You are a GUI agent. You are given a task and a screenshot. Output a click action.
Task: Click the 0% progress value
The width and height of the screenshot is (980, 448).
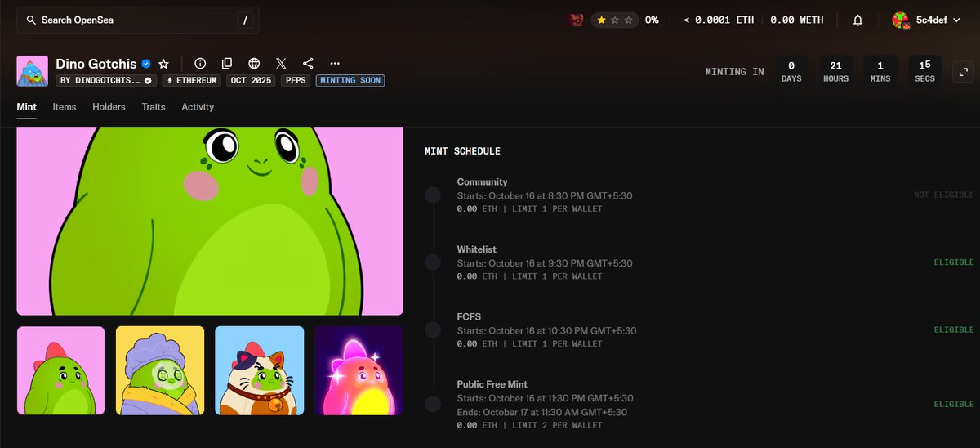(x=651, y=20)
